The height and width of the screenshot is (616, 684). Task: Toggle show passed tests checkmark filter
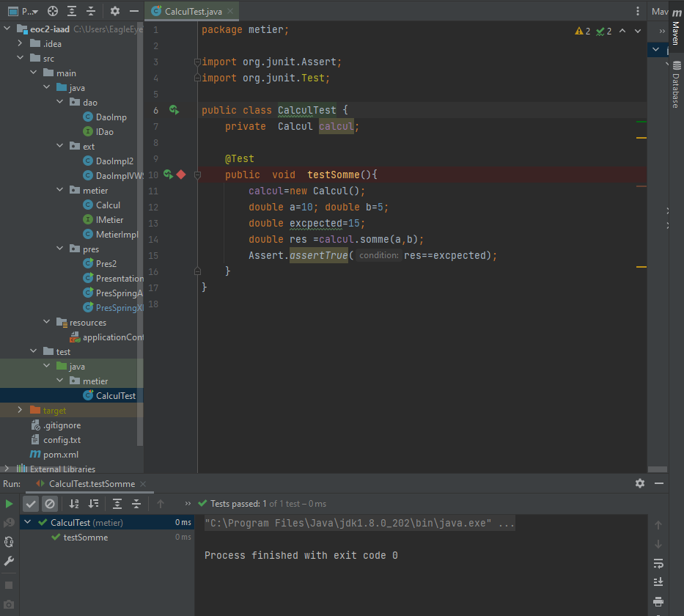(x=31, y=504)
